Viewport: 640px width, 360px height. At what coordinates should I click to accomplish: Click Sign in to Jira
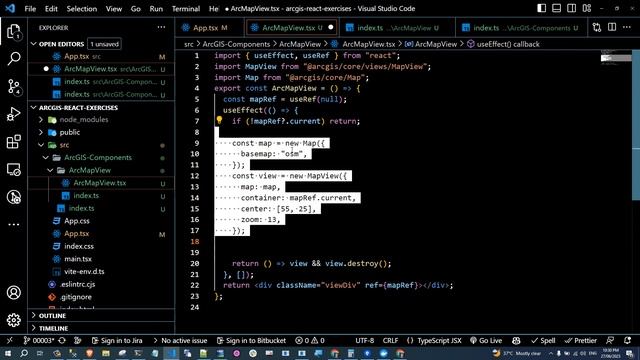pos(117,340)
